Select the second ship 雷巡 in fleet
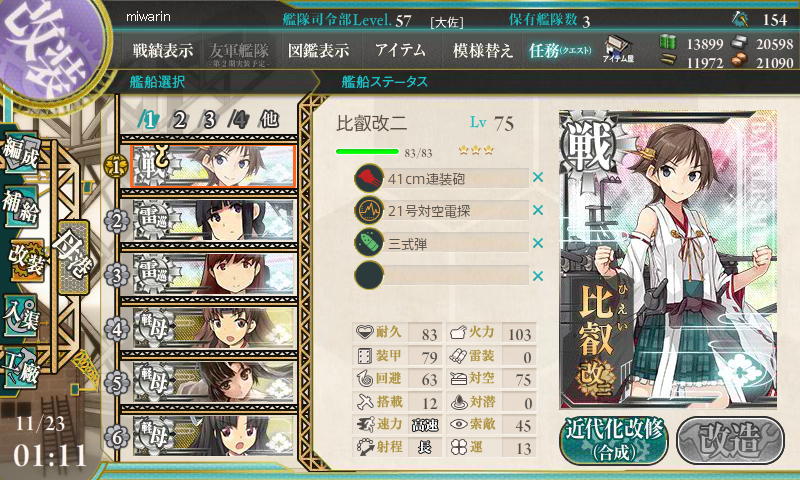 [213, 220]
